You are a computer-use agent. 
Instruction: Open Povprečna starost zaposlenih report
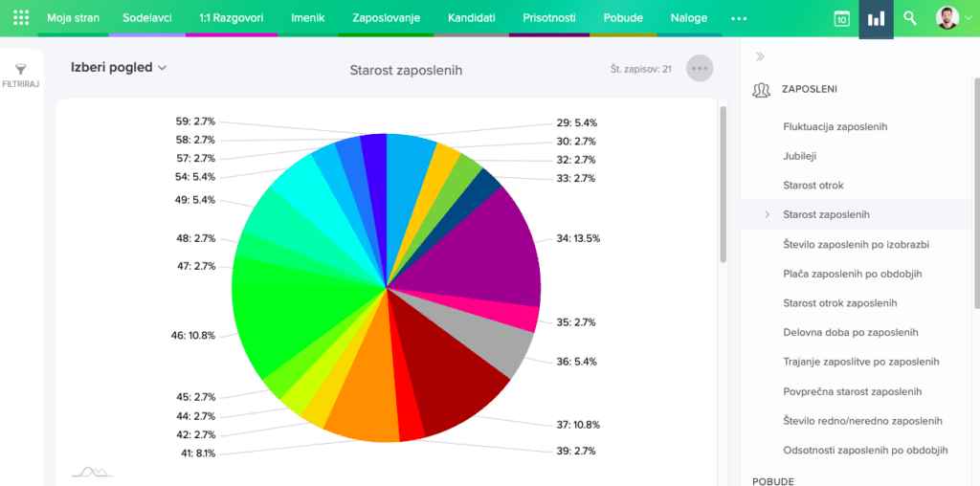(x=852, y=391)
